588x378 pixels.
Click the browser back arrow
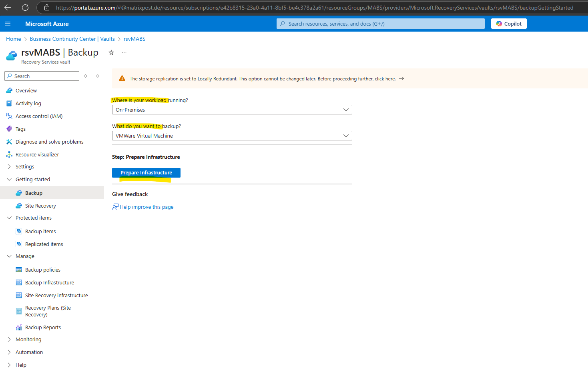point(8,8)
